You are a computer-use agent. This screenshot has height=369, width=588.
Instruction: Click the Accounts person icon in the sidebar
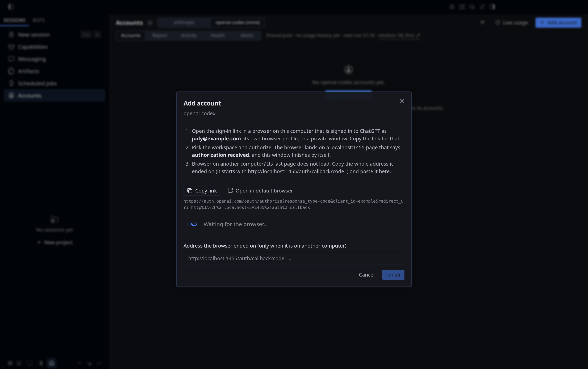[11, 95]
